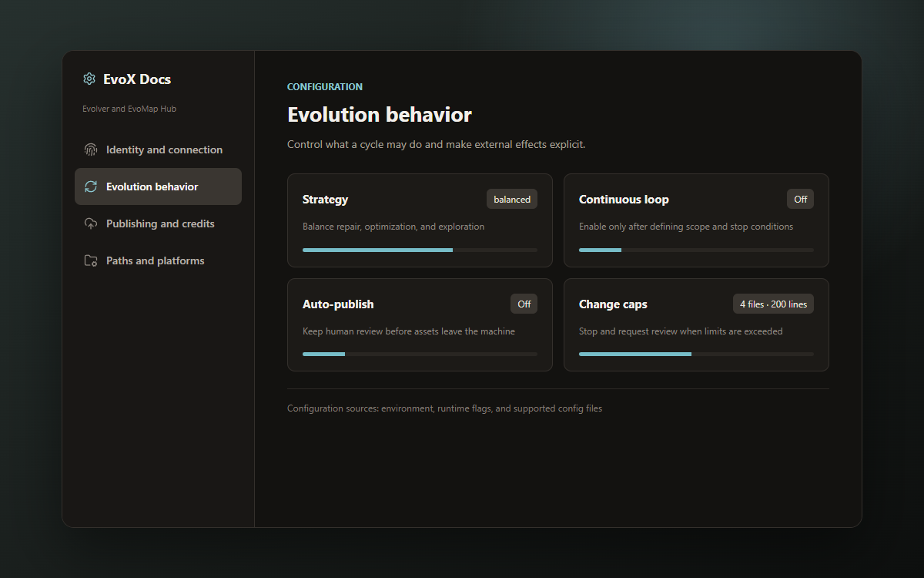Adjust the Change caps progress bar
Image resolution: width=924 pixels, height=578 pixels.
[x=696, y=354]
